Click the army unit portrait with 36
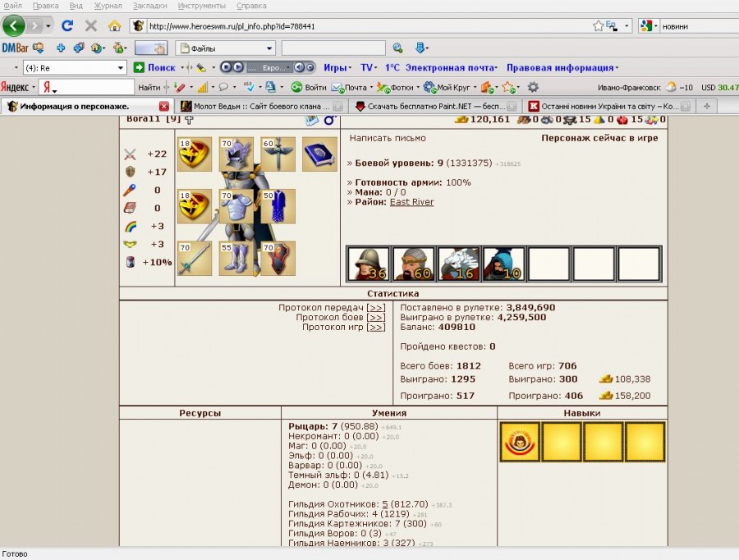This screenshot has height=560, width=739. [369, 264]
